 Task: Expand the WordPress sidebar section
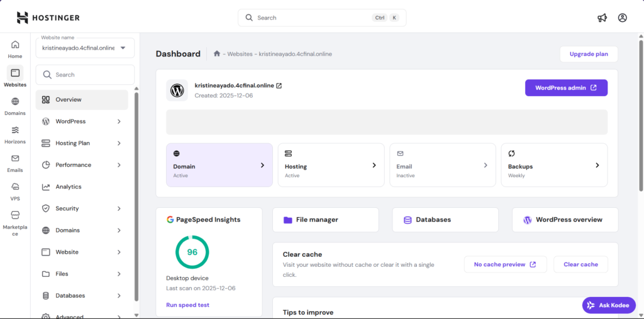82,121
